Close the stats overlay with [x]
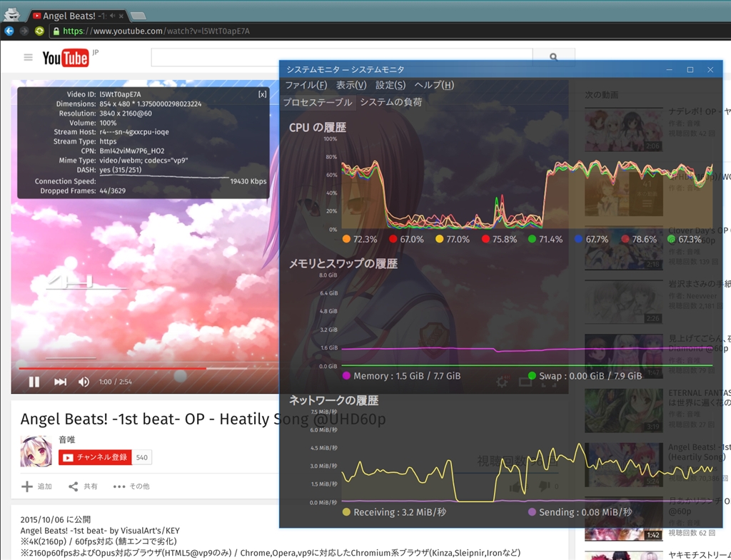The image size is (731, 560). [x=263, y=94]
